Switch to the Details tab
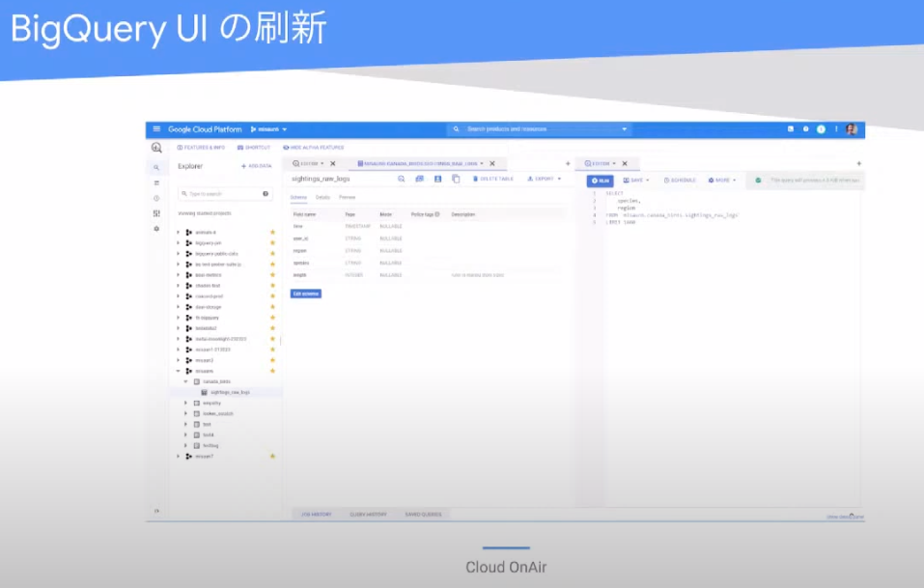 (322, 197)
